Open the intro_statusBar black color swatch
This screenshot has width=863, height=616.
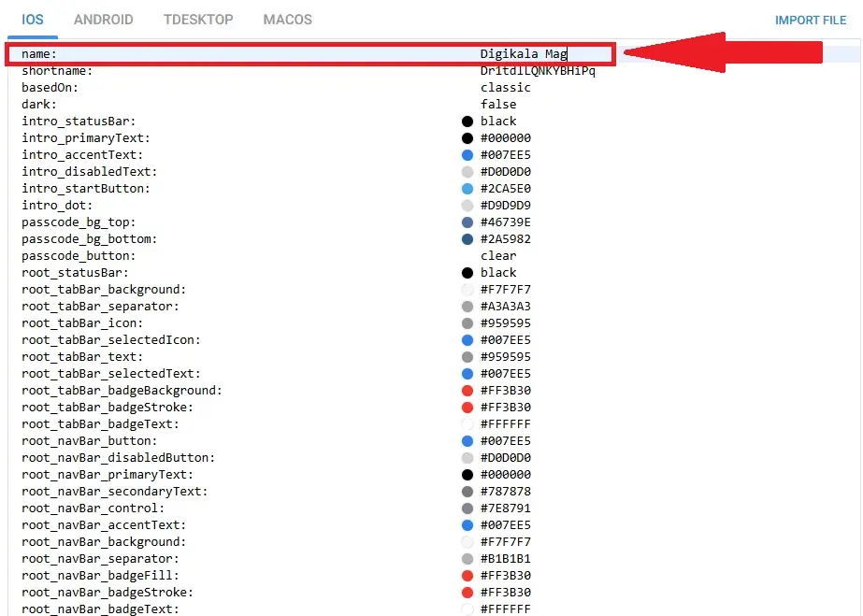coord(467,122)
